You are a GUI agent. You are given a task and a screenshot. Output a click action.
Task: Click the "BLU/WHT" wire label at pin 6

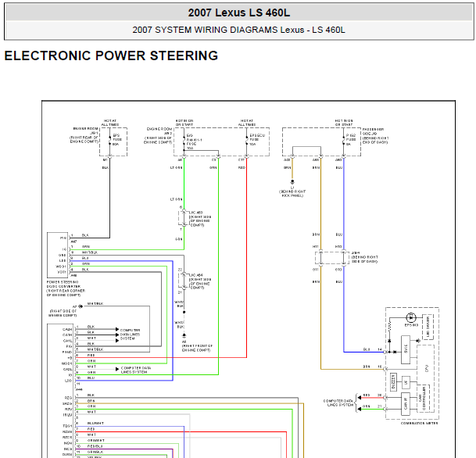point(95,423)
